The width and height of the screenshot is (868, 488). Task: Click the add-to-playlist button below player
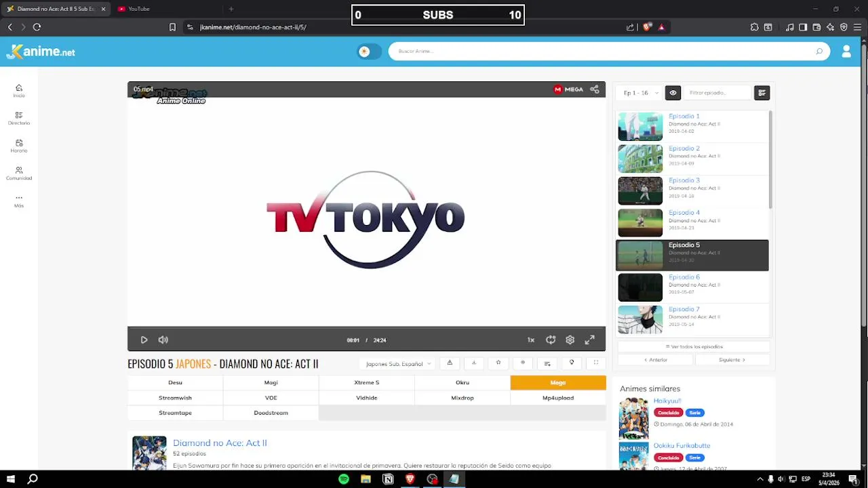(x=547, y=363)
